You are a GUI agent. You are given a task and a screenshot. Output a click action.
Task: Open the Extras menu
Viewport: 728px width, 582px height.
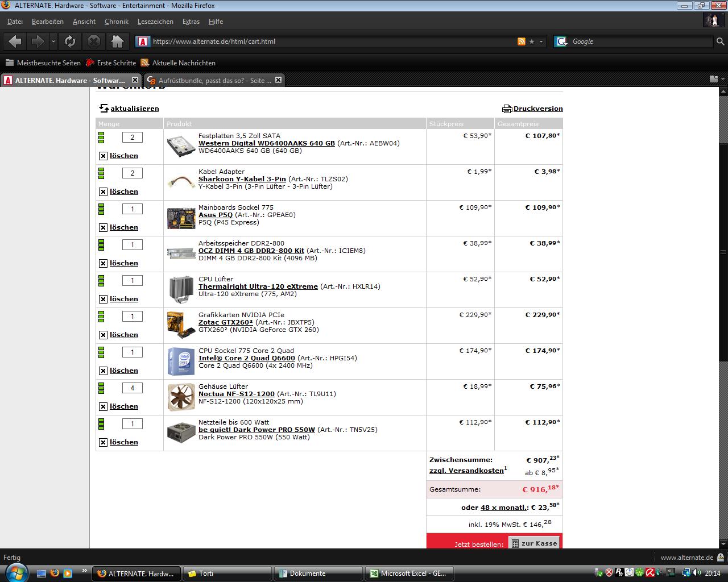(191, 22)
